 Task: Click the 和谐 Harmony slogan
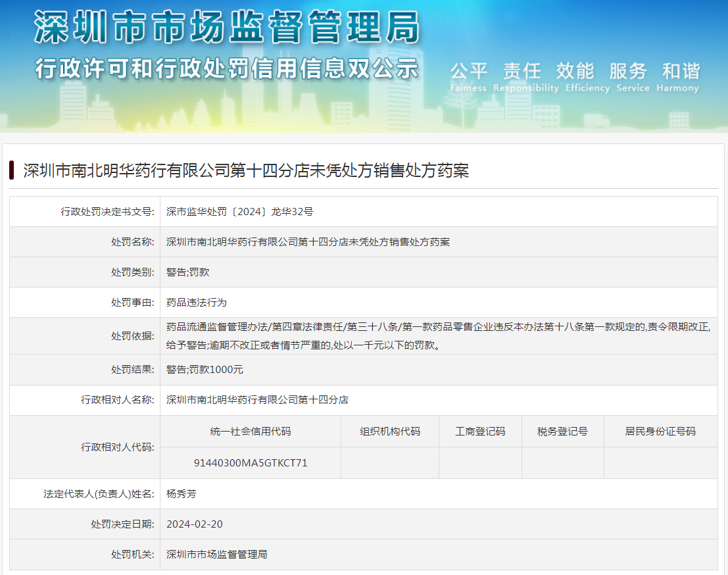pyautogui.click(x=678, y=77)
